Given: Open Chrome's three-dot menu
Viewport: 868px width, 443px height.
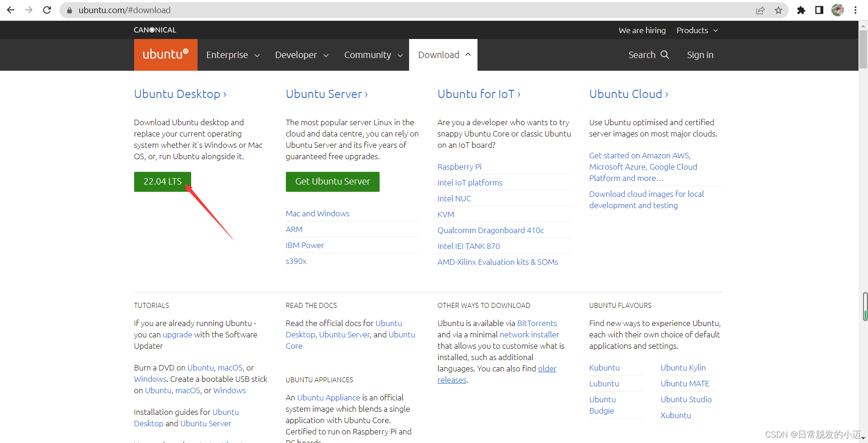Looking at the screenshot, I should click(x=855, y=10).
